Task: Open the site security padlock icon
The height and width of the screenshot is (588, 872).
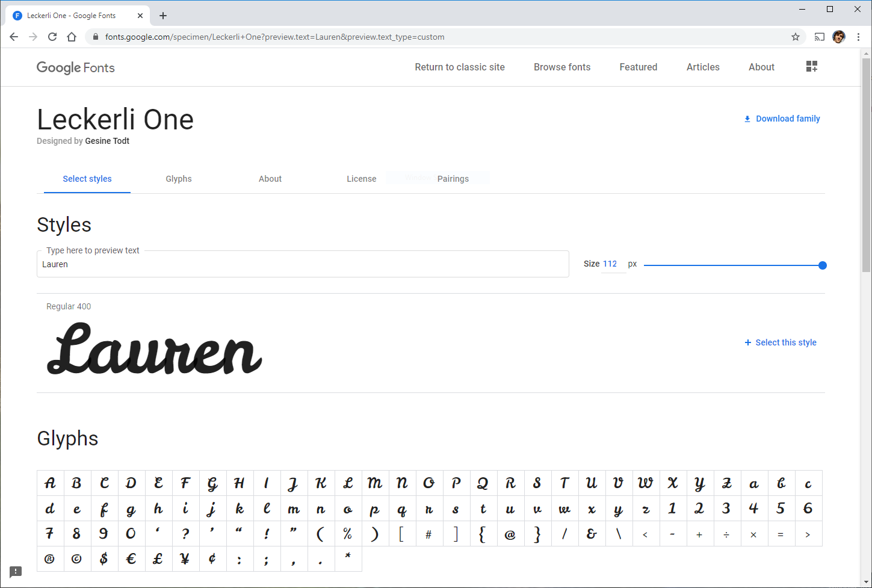Action: (94, 37)
